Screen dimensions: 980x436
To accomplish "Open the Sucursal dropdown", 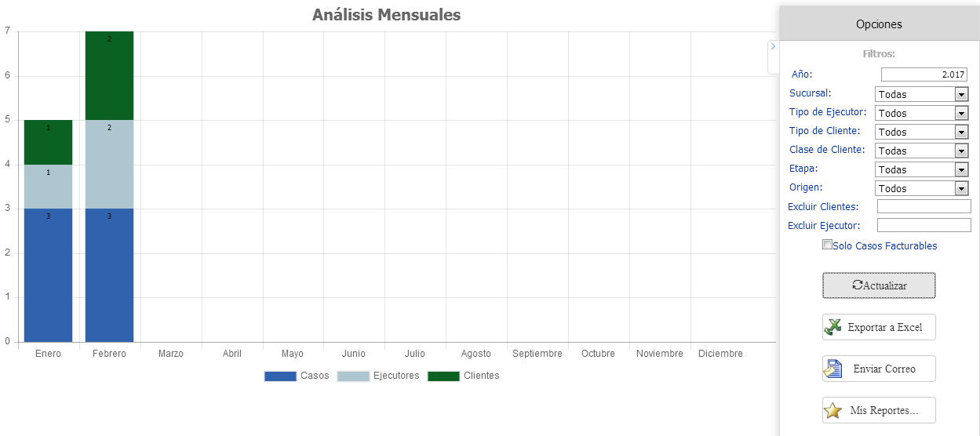I will tap(961, 94).
